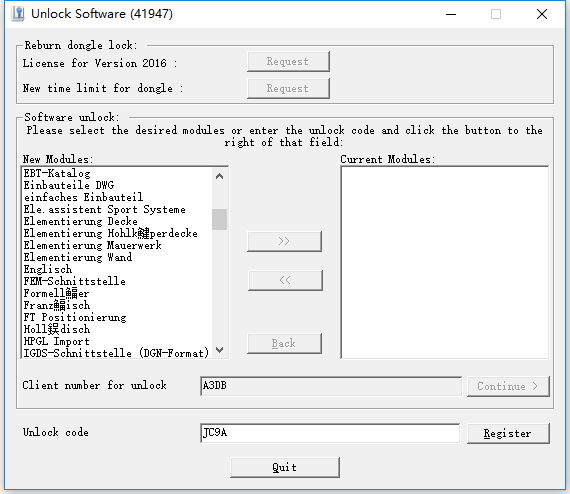Click the Back button
This screenshot has width=570, height=494.
tap(284, 344)
